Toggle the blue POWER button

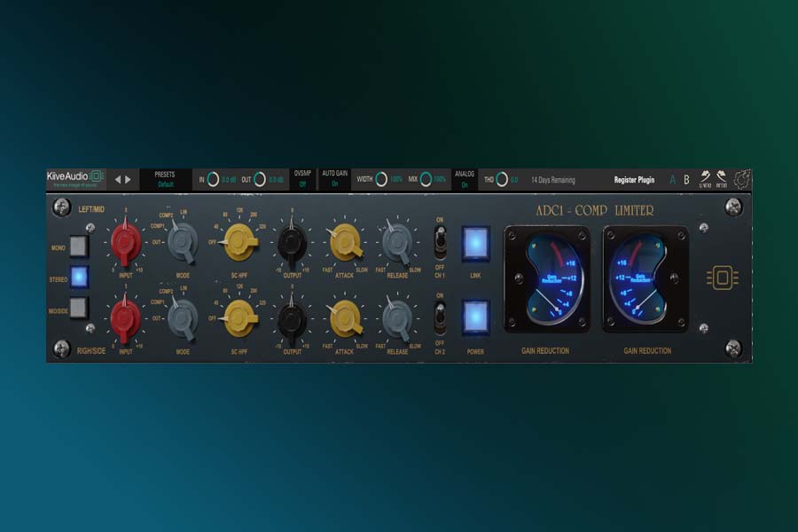pos(475,317)
